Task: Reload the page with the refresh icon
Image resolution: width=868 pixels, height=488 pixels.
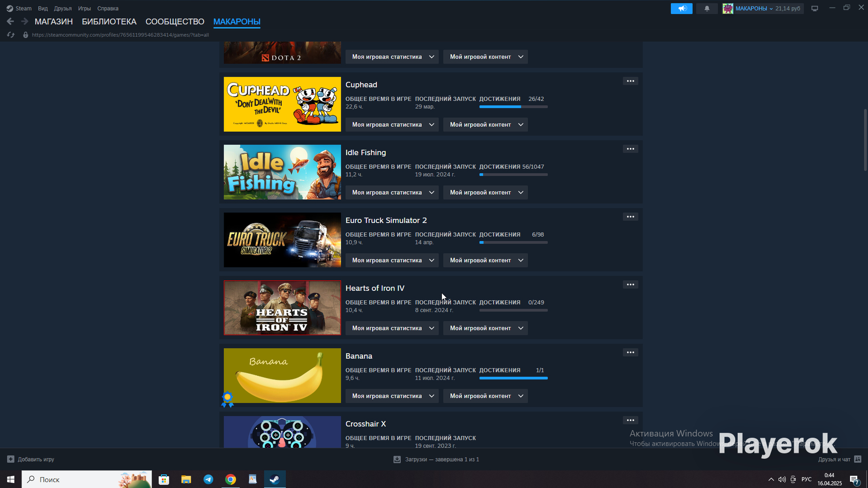Action: point(11,35)
